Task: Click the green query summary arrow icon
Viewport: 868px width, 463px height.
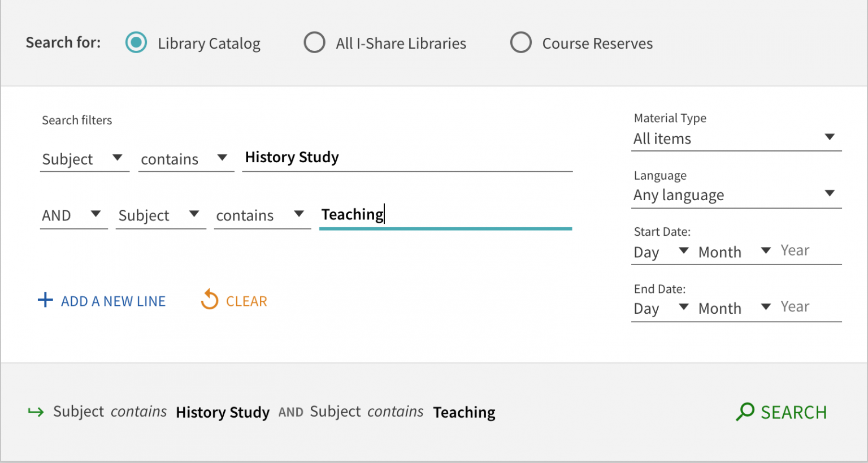Action: (x=36, y=412)
